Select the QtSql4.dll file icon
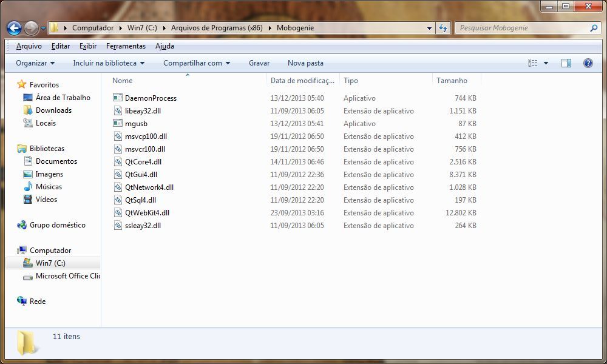 118,200
